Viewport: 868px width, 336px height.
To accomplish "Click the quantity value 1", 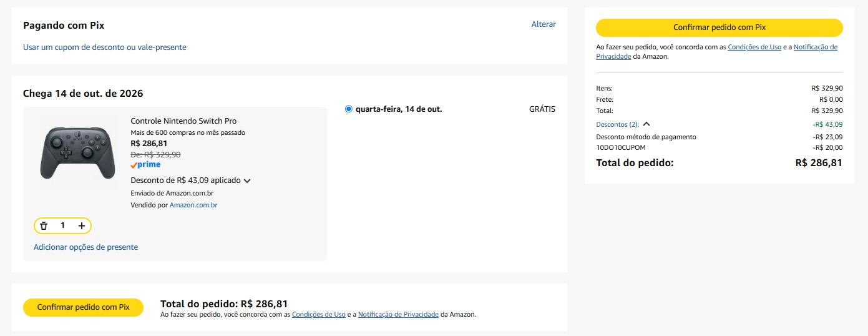I will coord(62,225).
